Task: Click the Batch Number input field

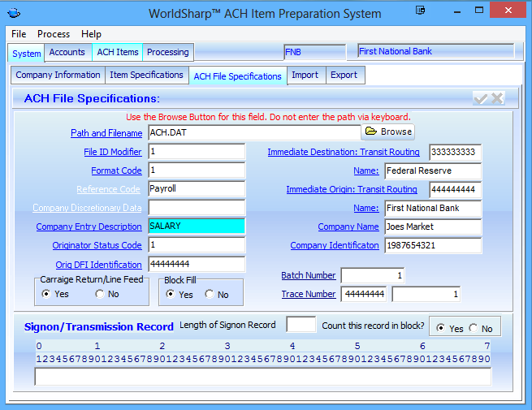Action: click(372, 276)
